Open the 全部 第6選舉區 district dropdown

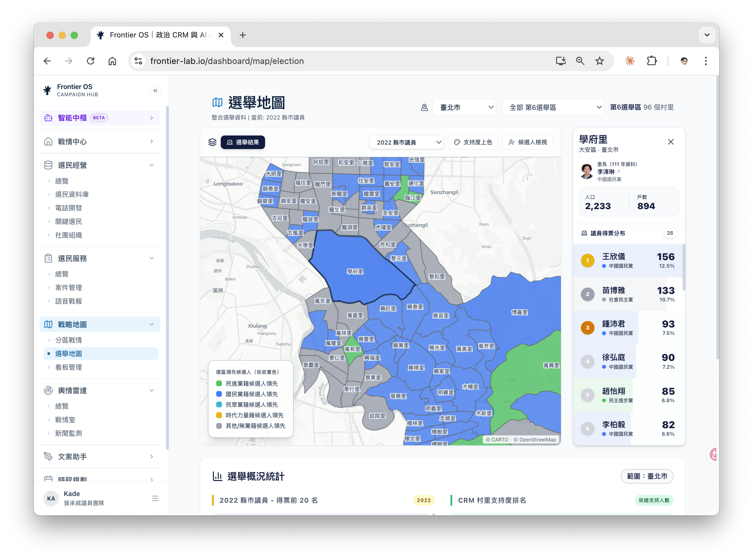pos(553,107)
